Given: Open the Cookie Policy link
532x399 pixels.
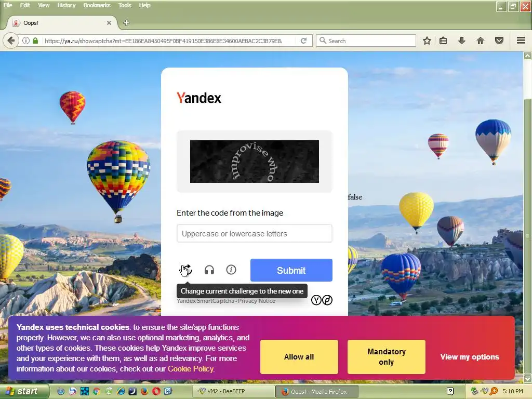Looking at the screenshot, I should point(191,369).
